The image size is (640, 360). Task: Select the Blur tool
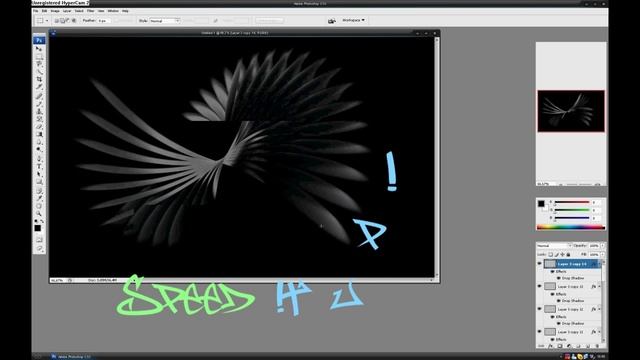pos(39,142)
